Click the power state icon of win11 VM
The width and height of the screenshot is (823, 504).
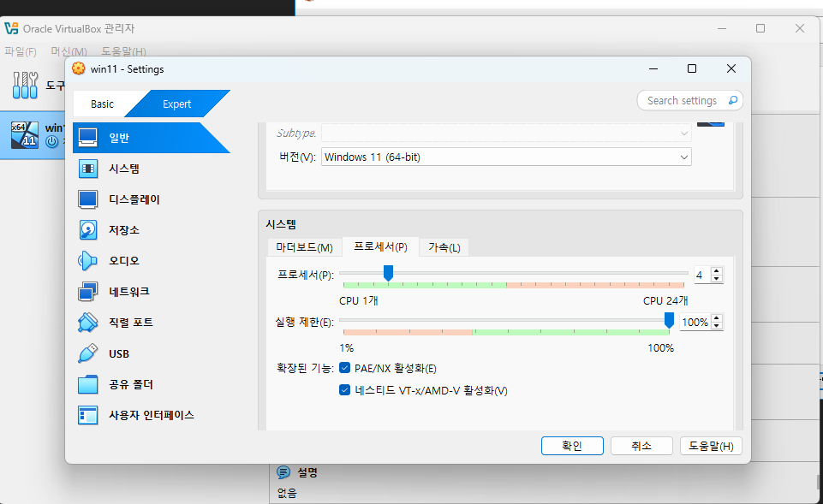coord(51,141)
